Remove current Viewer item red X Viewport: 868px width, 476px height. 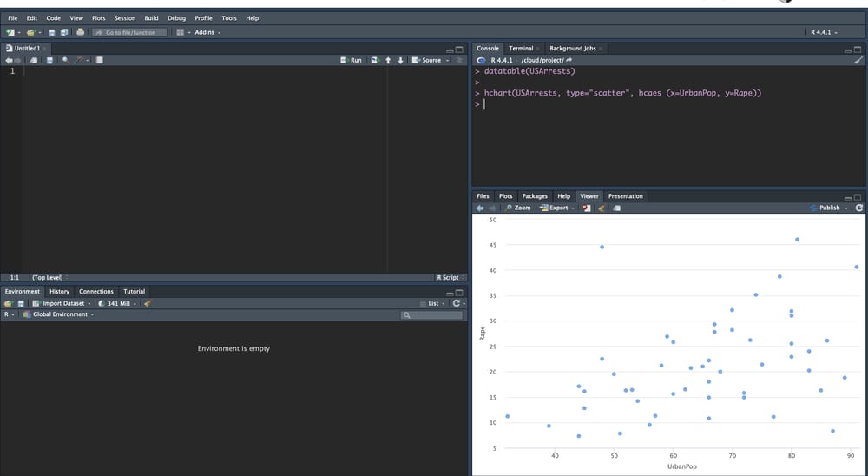coord(587,208)
